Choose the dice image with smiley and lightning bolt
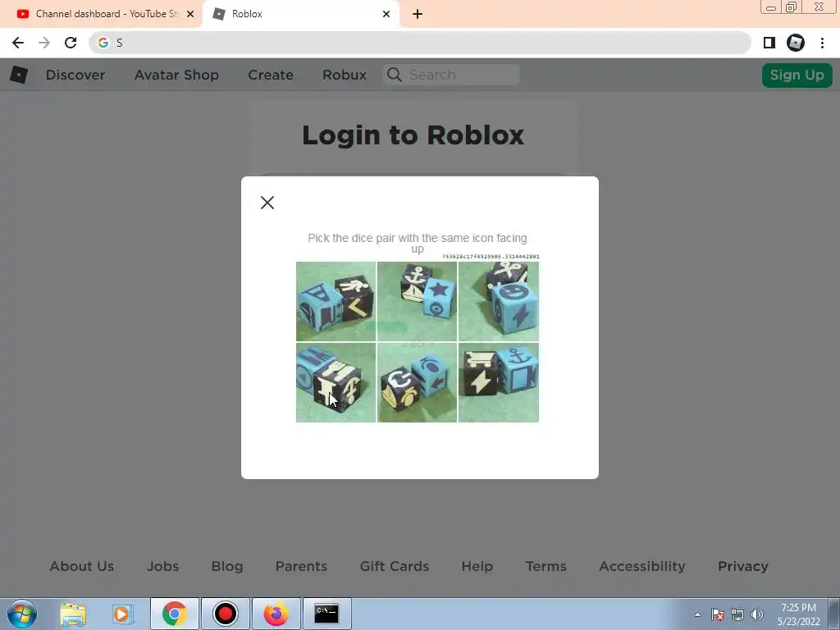The image size is (840, 630). coord(499,301)
